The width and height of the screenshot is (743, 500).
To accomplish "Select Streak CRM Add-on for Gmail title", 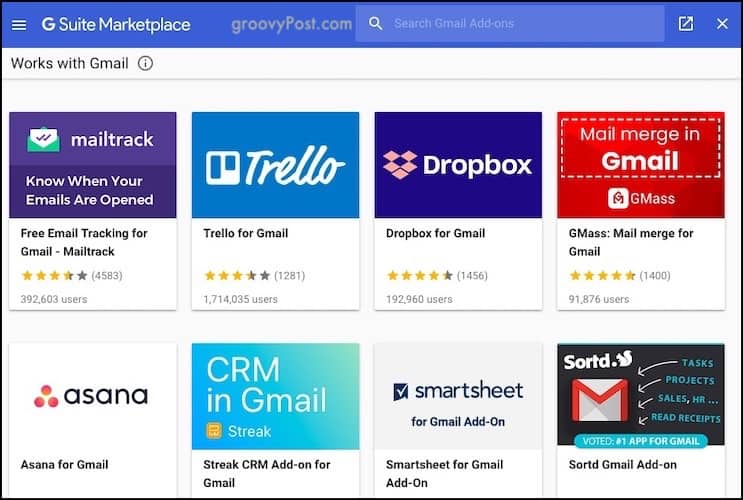I will [267, 473].
